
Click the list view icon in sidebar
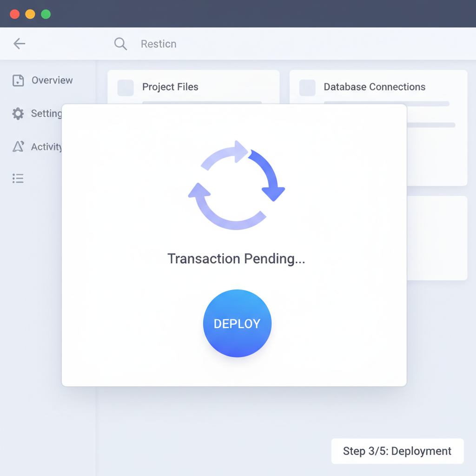pyautogui.click(x=18, y=178)
